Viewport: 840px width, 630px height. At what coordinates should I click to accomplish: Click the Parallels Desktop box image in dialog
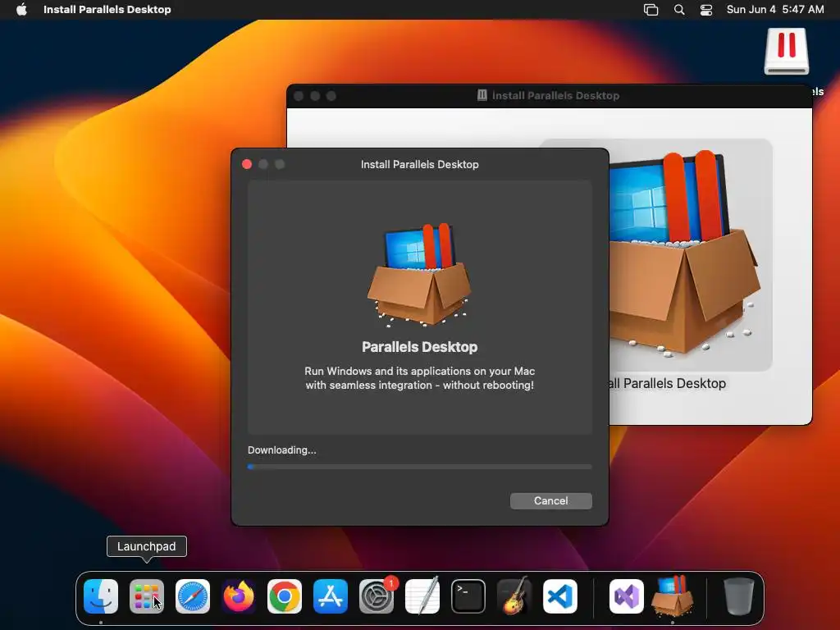pyautogui.click(x=419, y=274)
